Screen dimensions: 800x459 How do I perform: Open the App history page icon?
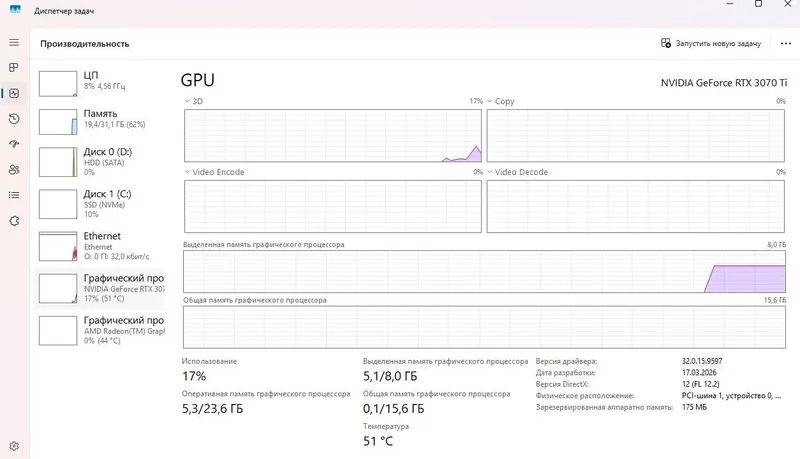coord(14,119)
